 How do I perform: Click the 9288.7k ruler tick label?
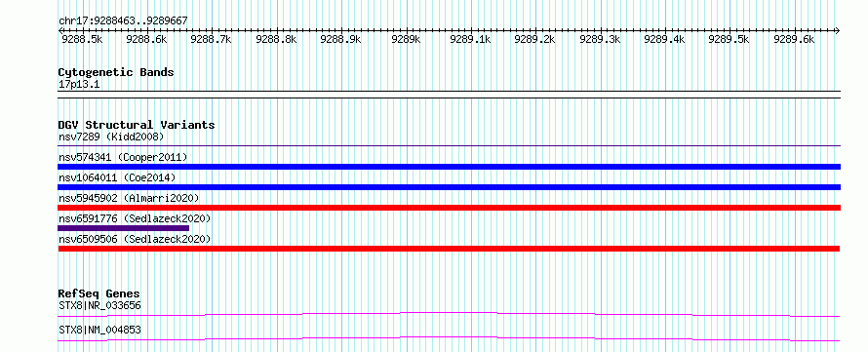click(211, 39)
